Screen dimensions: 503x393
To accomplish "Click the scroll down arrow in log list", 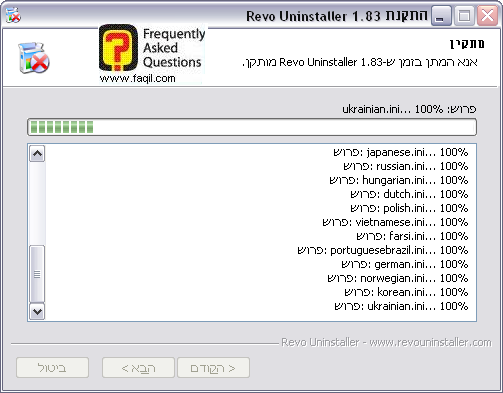I will [x=37, y=312].
